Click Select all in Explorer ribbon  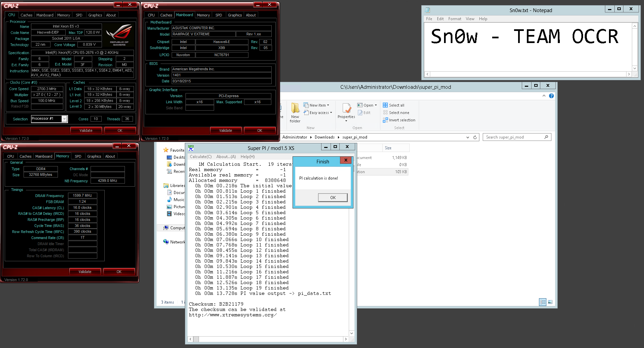point(394,105)
